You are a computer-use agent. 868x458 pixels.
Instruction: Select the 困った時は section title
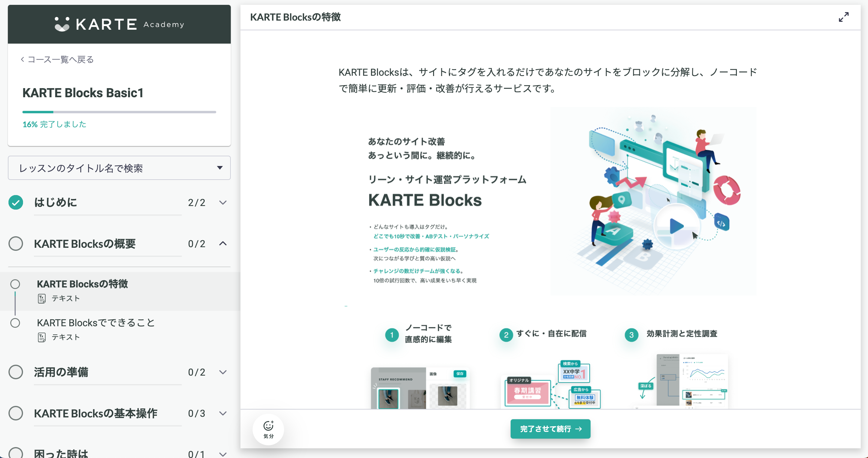coord(61,453)
